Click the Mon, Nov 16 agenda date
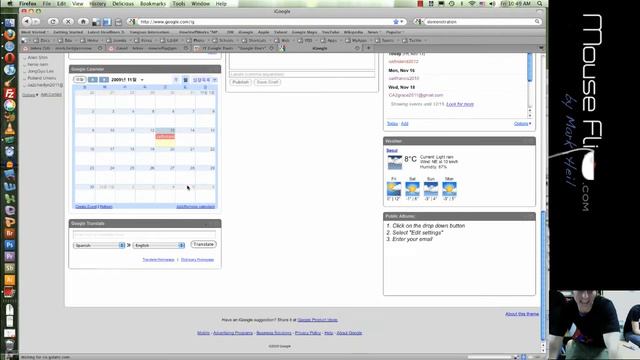 [x=401, y=70]
